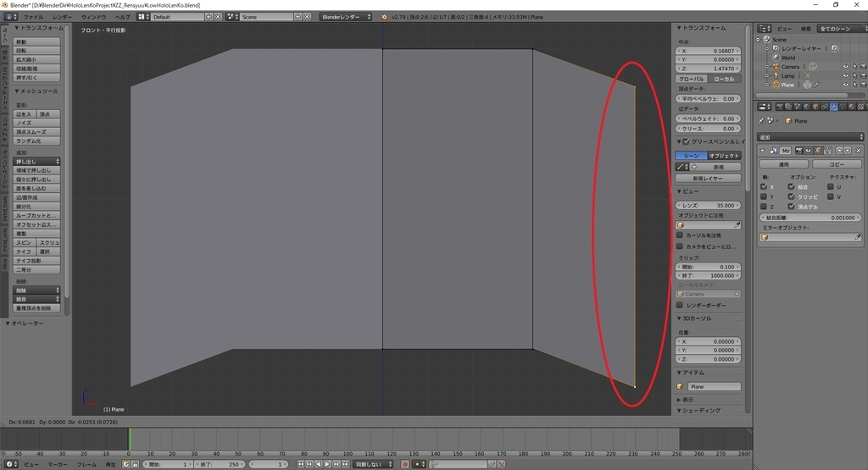Viewport: 868px width, 470px height.
Task: Enable the Y axis mirror checkbox
Action: tap(764, 196)
